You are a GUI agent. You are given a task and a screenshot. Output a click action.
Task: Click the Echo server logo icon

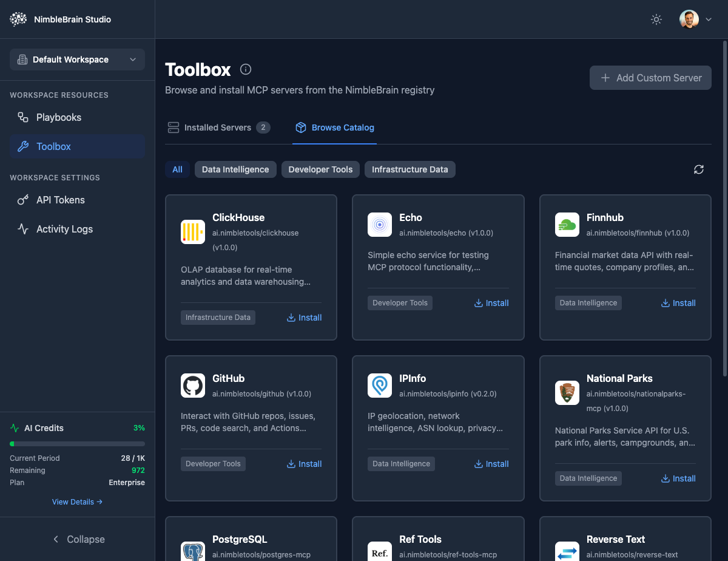[x=380, y=225]
